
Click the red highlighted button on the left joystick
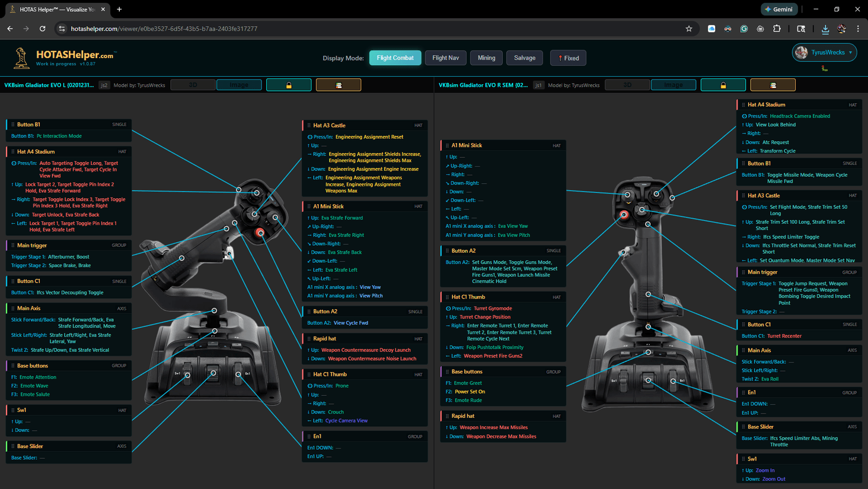click(x=260, y=233)
